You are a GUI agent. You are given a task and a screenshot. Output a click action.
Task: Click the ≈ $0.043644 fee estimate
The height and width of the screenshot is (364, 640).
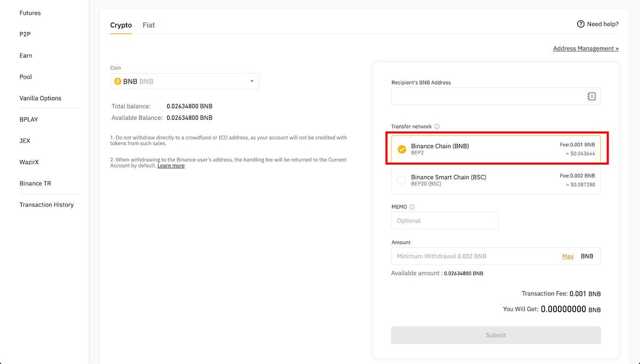click(x=580, y=154)
